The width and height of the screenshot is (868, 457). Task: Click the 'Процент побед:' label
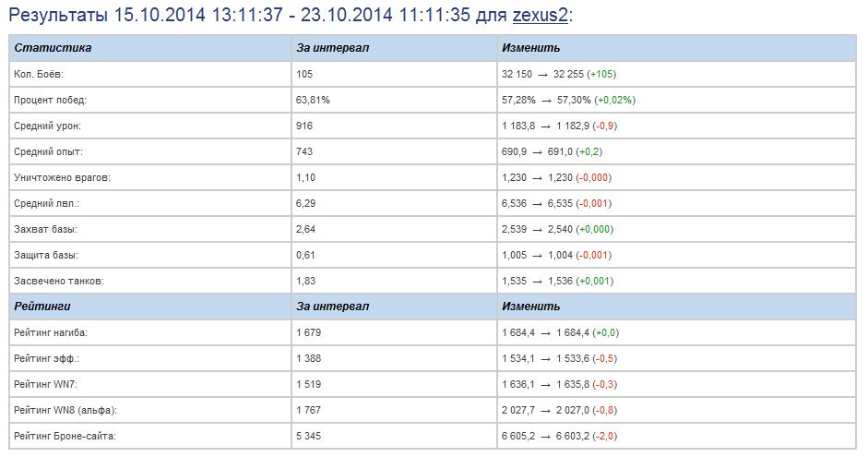(x=50, y=101)
